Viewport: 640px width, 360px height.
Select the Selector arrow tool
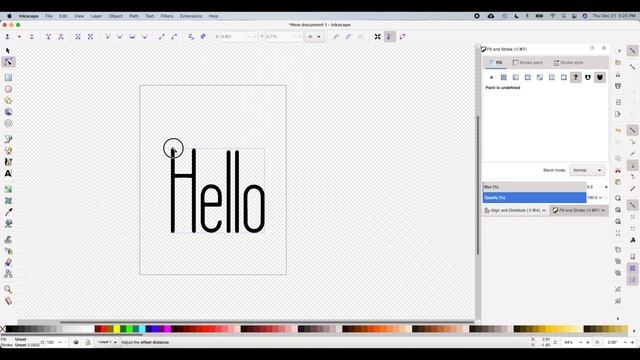(x=8, y=51)
